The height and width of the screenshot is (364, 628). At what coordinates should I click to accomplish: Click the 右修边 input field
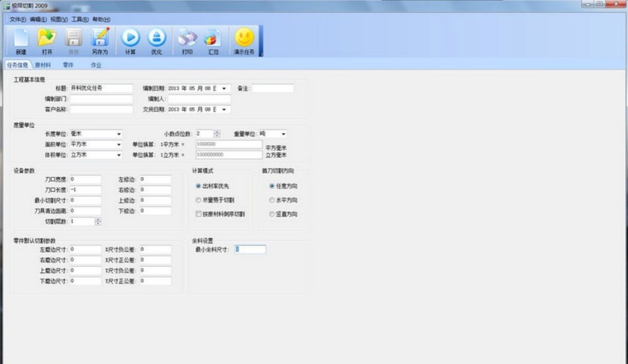tap(156, 190)
